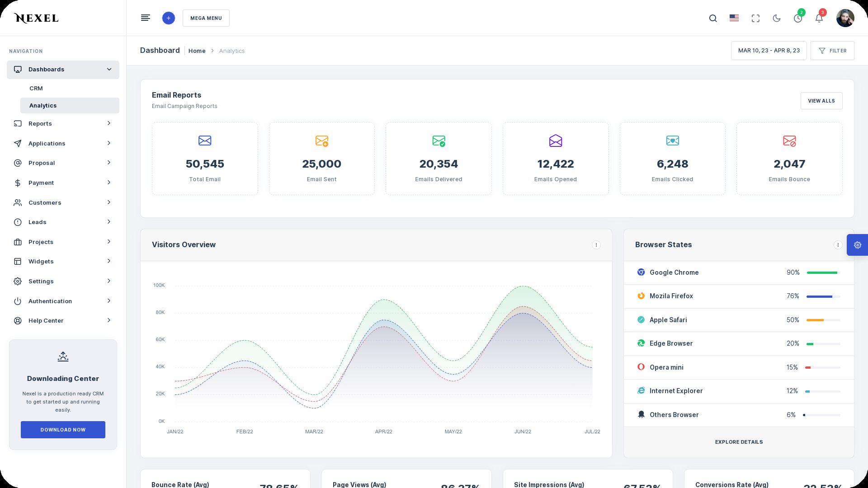Open the clock timesheet icon
This screenshot has width=868, height=488.
tap(798, 19)
